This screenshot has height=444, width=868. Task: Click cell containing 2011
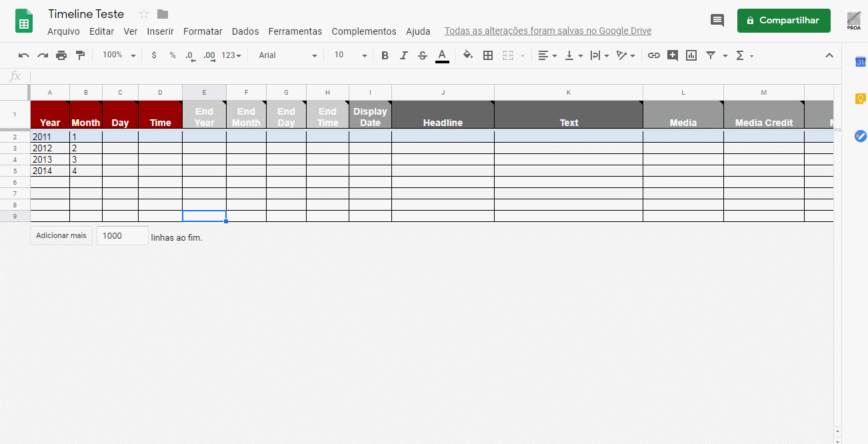[x=50, y=137]
